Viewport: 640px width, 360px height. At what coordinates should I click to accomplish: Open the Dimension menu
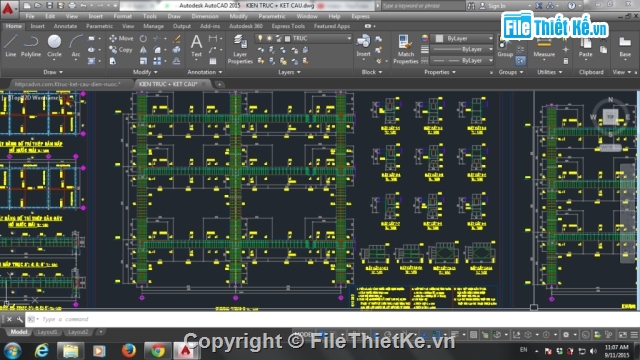coord(205,16)
